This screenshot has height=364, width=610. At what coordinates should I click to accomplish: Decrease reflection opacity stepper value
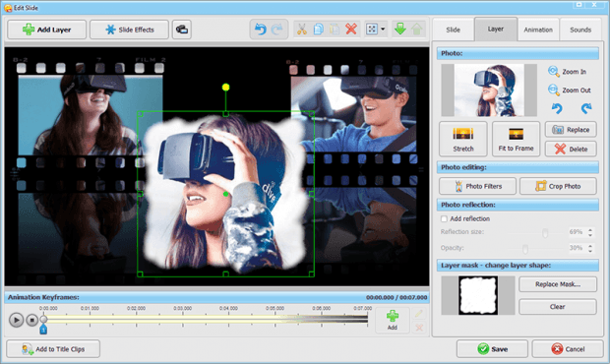[x=590, y=251]
